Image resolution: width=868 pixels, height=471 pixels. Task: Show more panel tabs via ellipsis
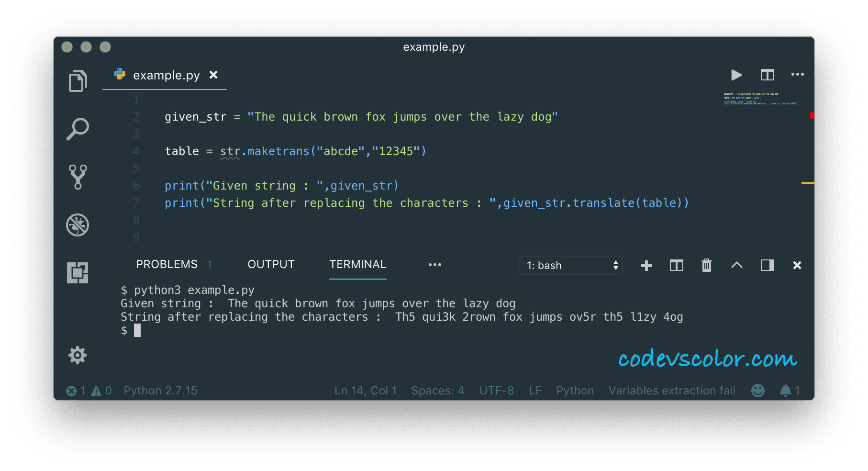[x=435, y=265]
